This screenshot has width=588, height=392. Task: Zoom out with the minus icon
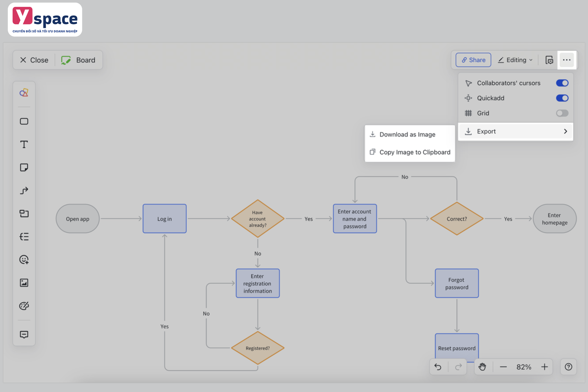(x=503, y=367)
